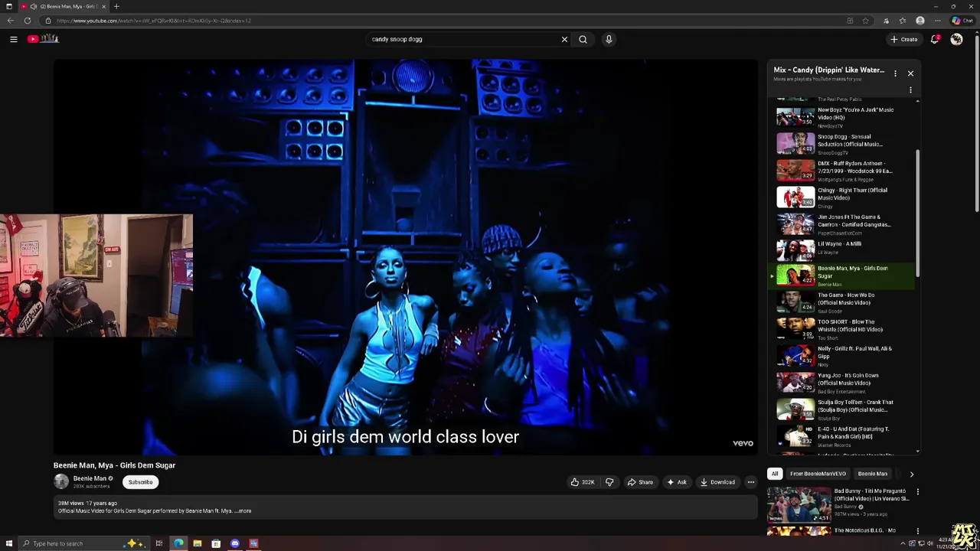Open the Windows Start menu
Viewport: 980px width, 551px height.
tap(8, 543)
